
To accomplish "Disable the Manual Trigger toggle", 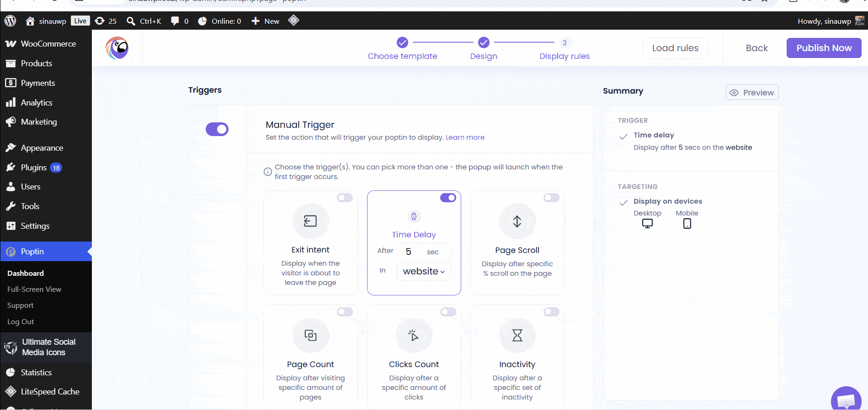I will (217, 129).
